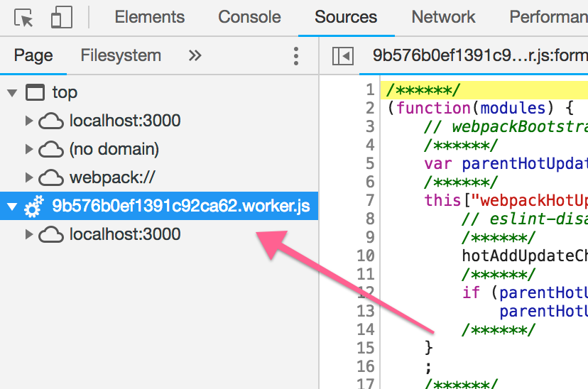Click the cloud icon next to webpack://
588x389 pixels.
51,177
